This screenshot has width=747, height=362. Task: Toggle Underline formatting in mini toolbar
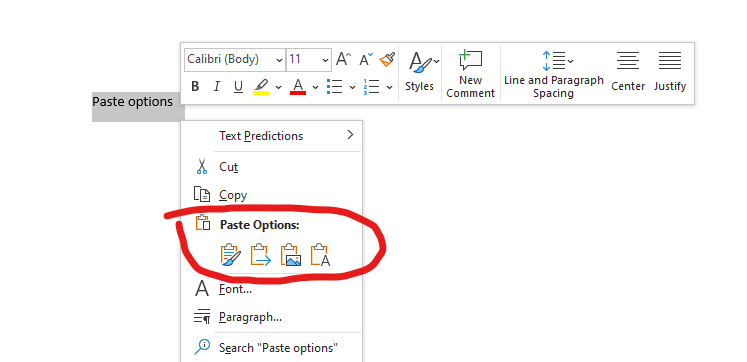click(238, 87)
